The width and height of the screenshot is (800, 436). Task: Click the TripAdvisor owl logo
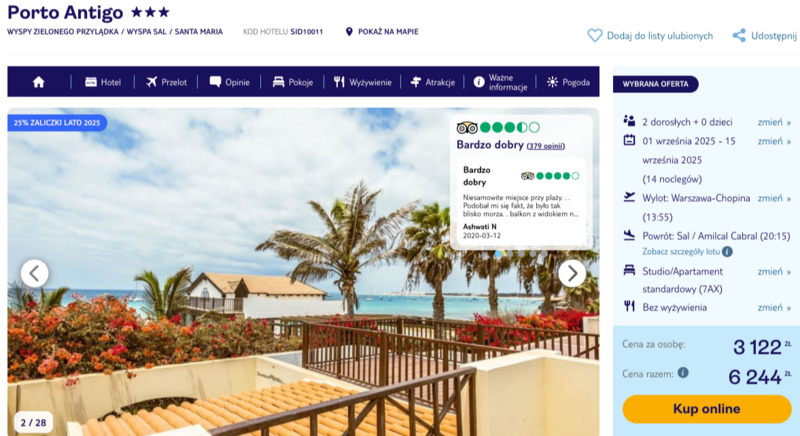click(467, 127)
